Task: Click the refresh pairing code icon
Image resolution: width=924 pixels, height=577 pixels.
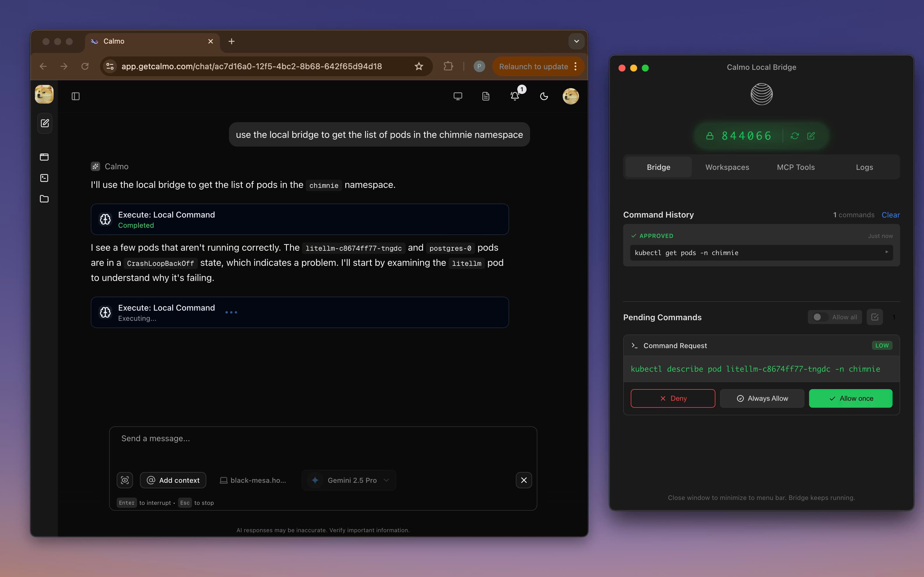Action: coord(795,136)
